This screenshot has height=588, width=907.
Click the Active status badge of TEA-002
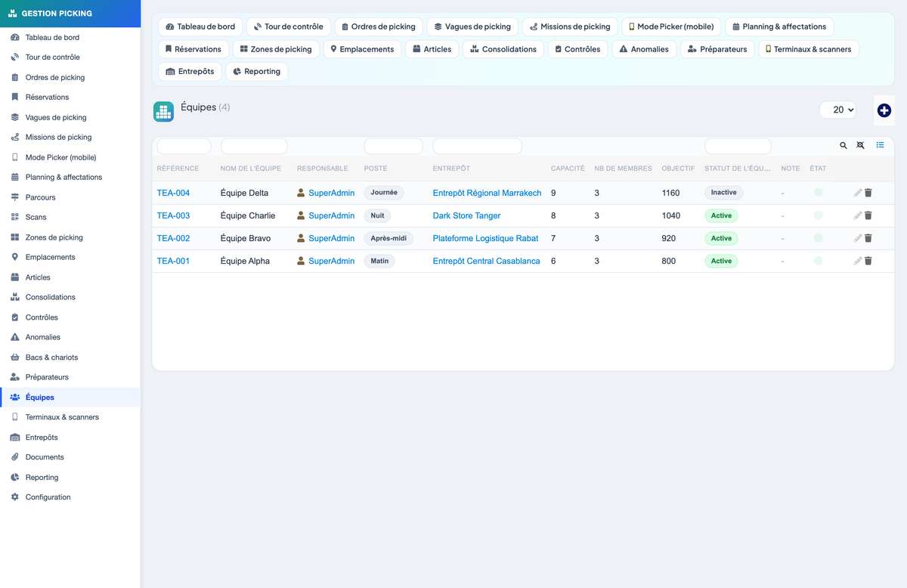(721, 238)
